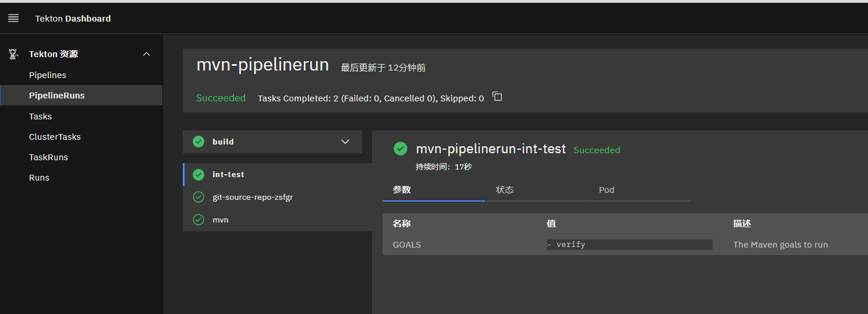Switch to the 状态 tab
The width and height of the screenshot is (868, 314).
point(505,190)
